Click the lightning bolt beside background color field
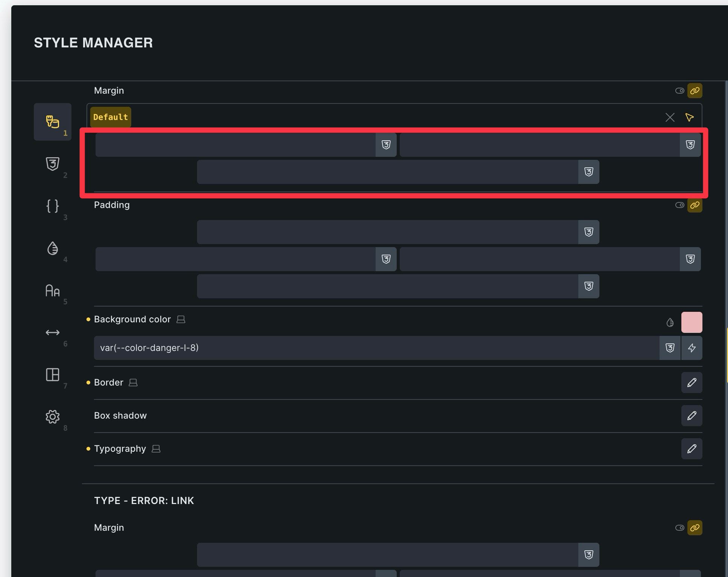 click(692, 348)
